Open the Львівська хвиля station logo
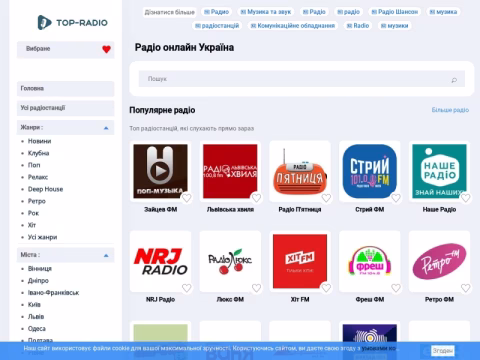Viewport: 480px width, 360px height. [x=230, y=171]
